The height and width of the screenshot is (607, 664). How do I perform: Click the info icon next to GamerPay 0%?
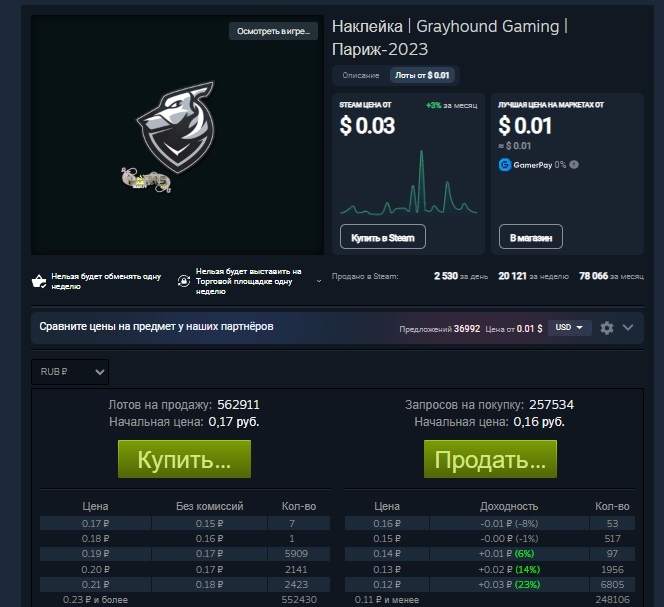click(x=574, y=164)
